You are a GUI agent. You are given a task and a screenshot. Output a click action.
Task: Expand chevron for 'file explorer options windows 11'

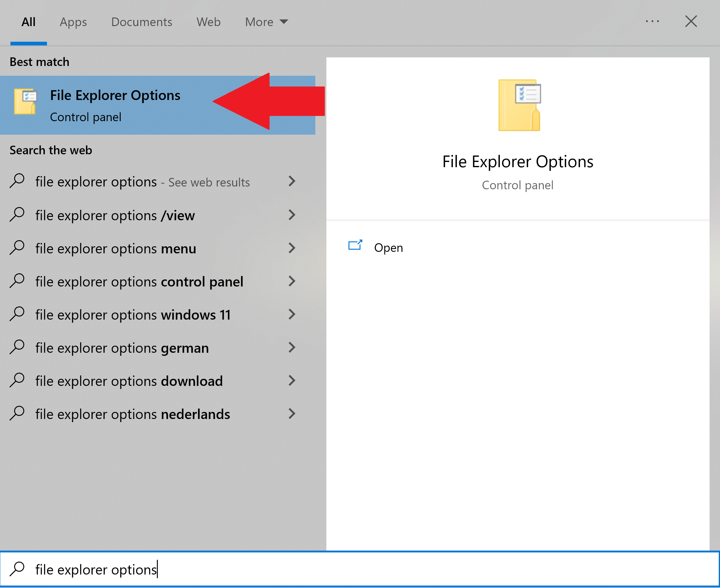pyautogui.click(x=292, y=314)
